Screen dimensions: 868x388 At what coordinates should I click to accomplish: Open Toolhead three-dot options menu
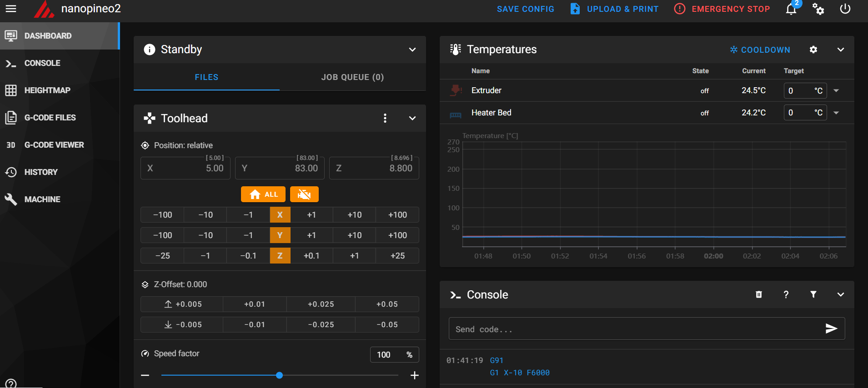point(385,118)
